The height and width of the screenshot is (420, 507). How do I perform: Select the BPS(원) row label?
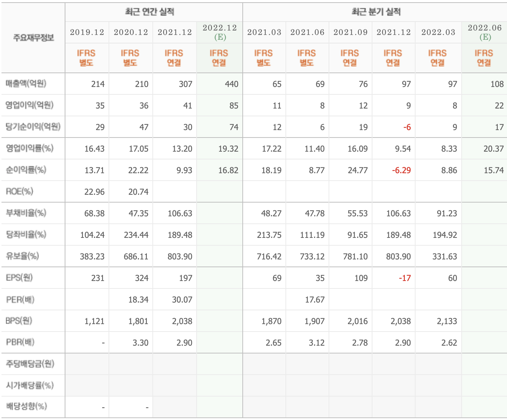19,321
